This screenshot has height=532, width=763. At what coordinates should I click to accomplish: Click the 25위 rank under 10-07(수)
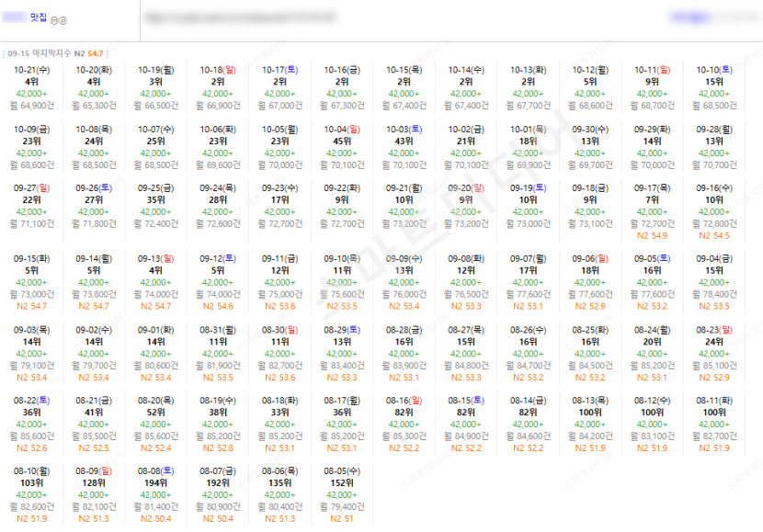[x=155, y=141]
